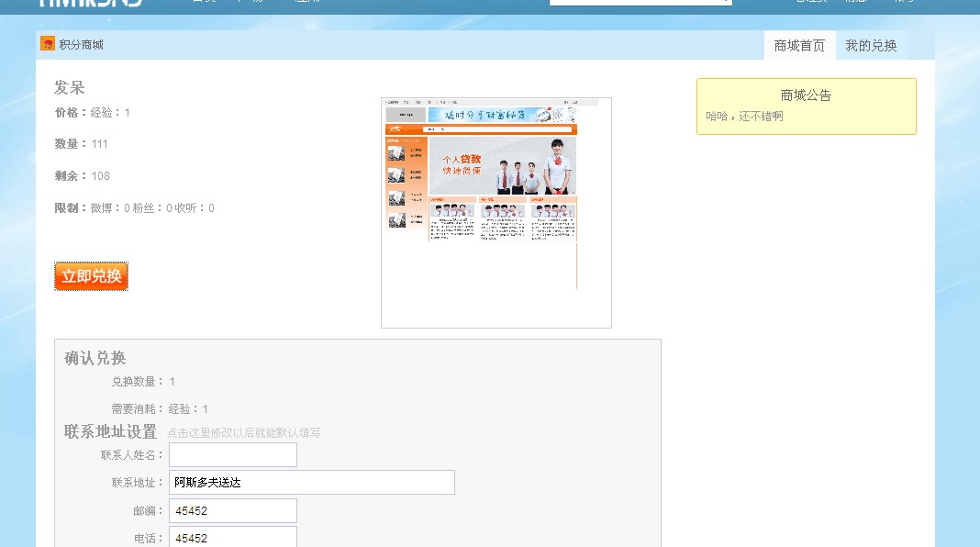This screenshot has height=547, width=980.
Task: Open the product preview thumbnail image
Action: pos(496,213)
